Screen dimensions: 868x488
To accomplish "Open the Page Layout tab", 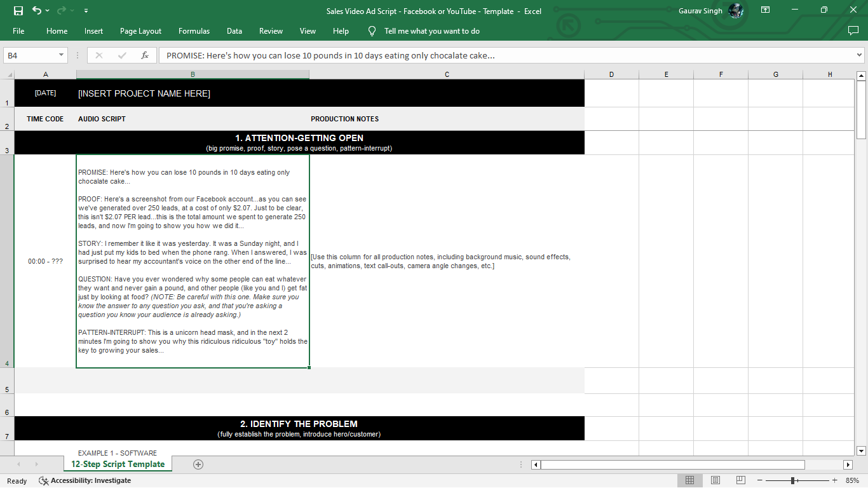I will click(x=140, y=30).
